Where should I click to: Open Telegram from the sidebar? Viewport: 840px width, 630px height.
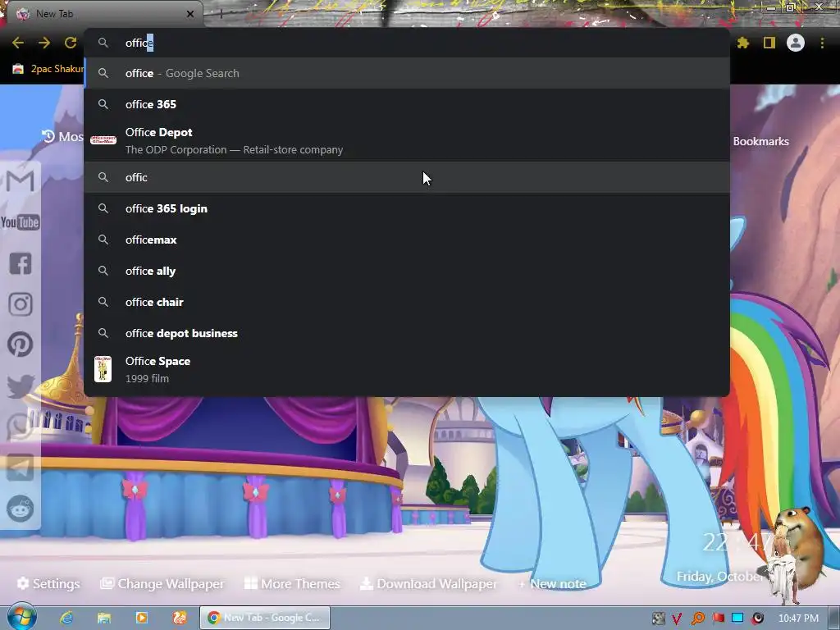click(21, 467)
